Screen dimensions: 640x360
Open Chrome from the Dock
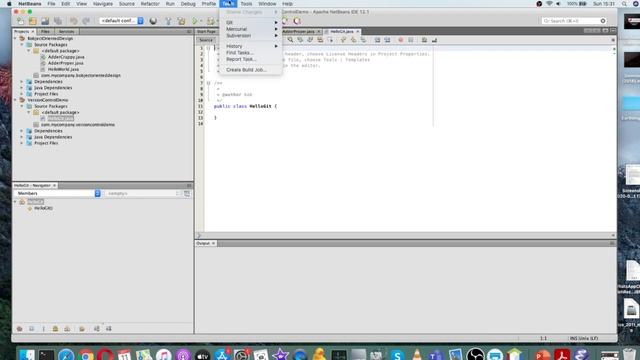coord(86,355)
